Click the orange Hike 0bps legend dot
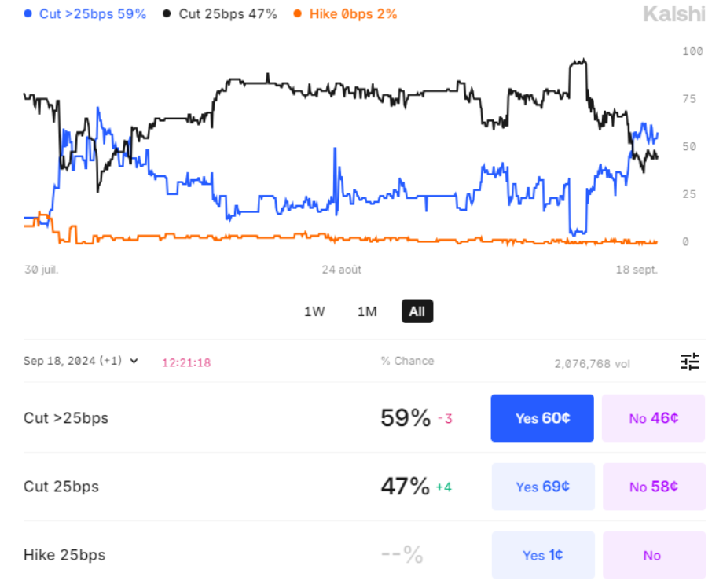The width and height of the screenshot is (723, 588). tap(297, 14)
